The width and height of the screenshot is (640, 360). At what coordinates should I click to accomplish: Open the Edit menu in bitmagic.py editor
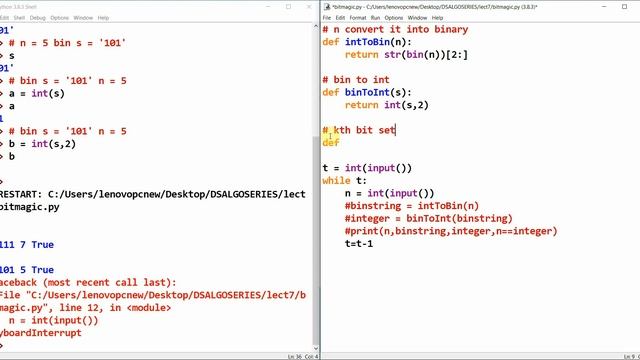[340, 18]
